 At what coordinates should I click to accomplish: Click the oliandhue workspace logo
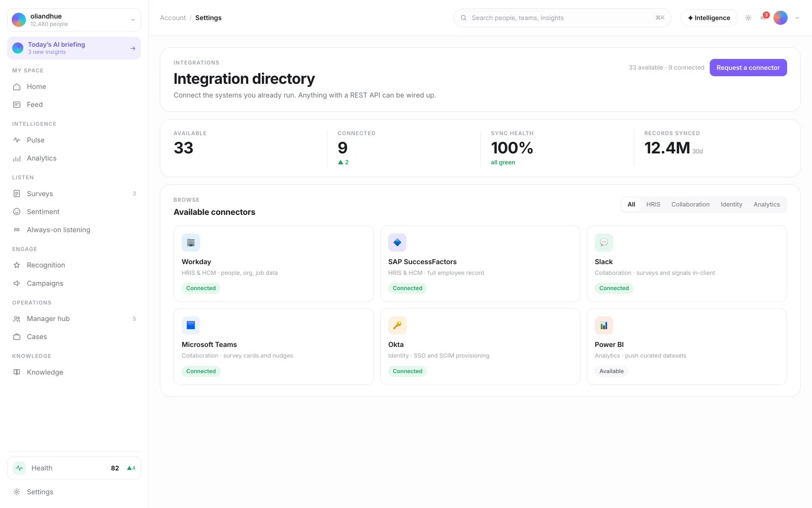click(19, 20)
